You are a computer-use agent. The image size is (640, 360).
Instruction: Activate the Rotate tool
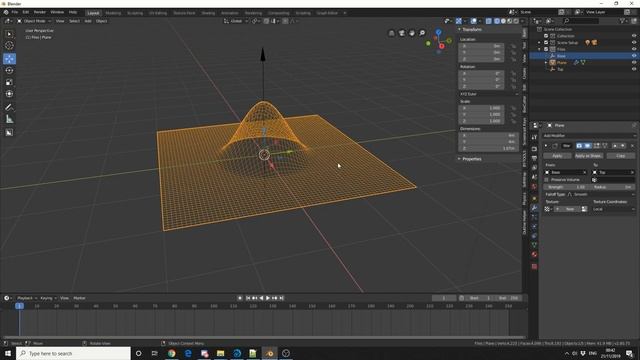point(9,70)
